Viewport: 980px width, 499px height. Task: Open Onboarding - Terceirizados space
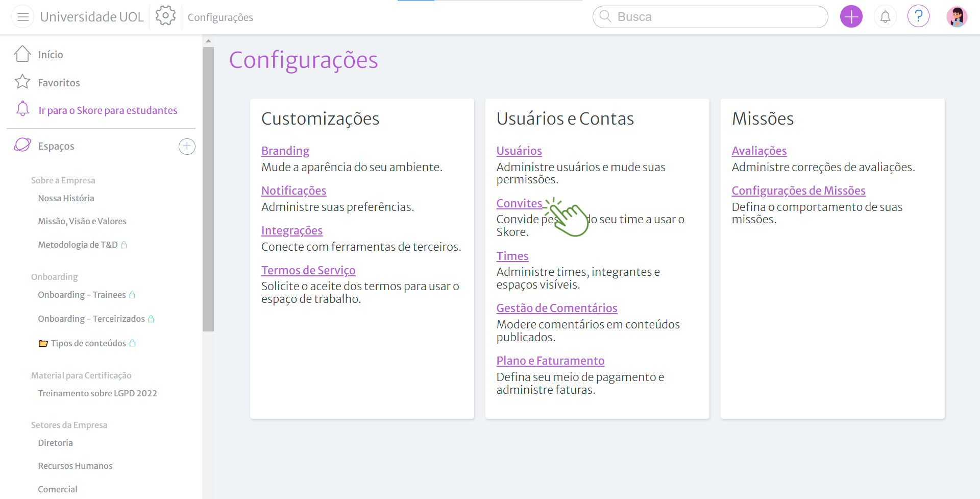coord(91,319)
